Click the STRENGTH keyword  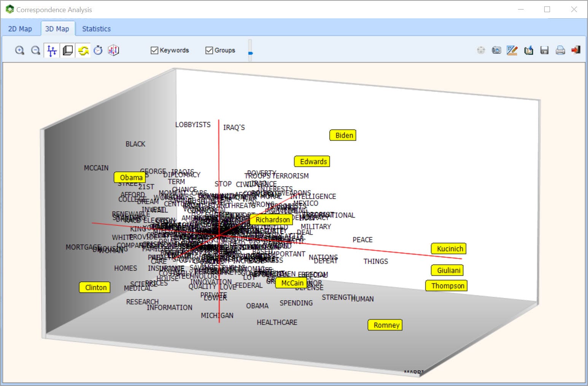point(338,297)
